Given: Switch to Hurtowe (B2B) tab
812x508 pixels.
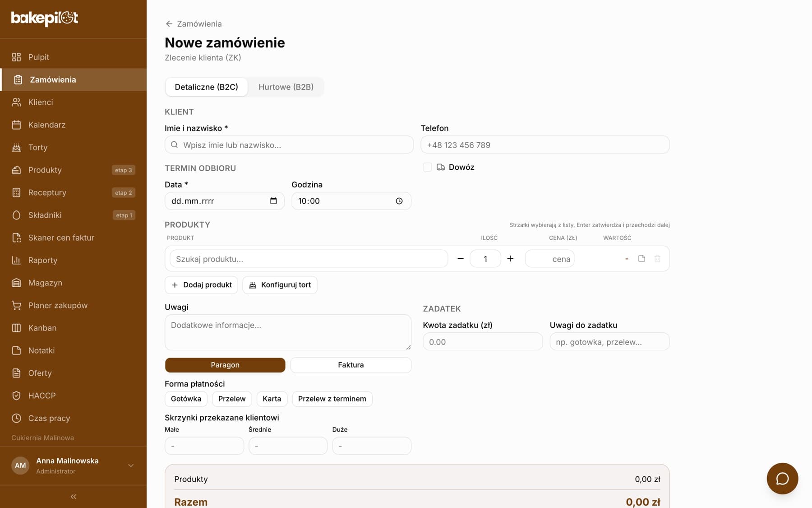Looking at the screenshot, I should click(x=286, y=87).
